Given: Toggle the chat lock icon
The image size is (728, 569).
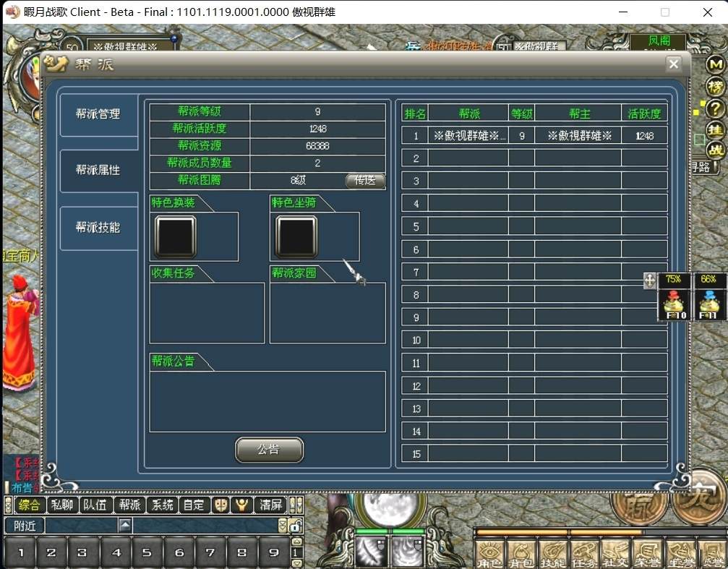Looking at the screenshot, I should tap(295, 526).
